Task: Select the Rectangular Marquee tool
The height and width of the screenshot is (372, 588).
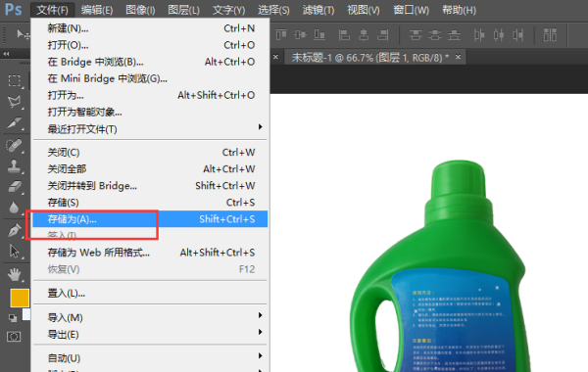Action: click(15, 80)
